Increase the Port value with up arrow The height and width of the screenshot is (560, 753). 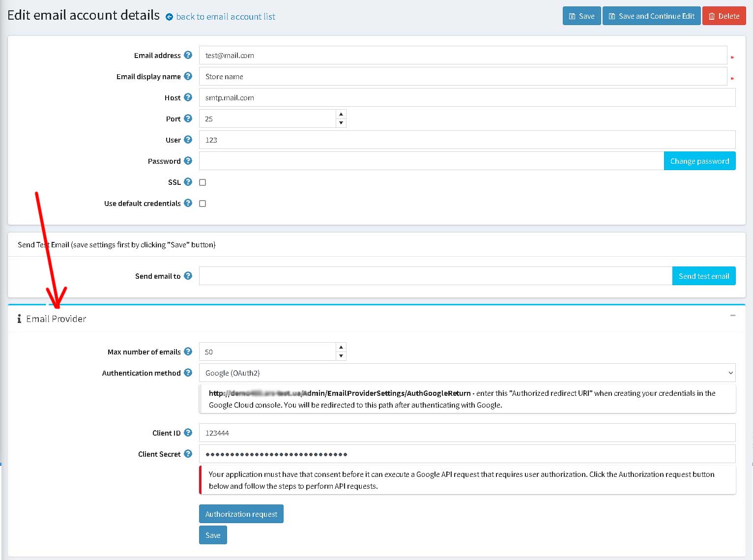[341, 114]
